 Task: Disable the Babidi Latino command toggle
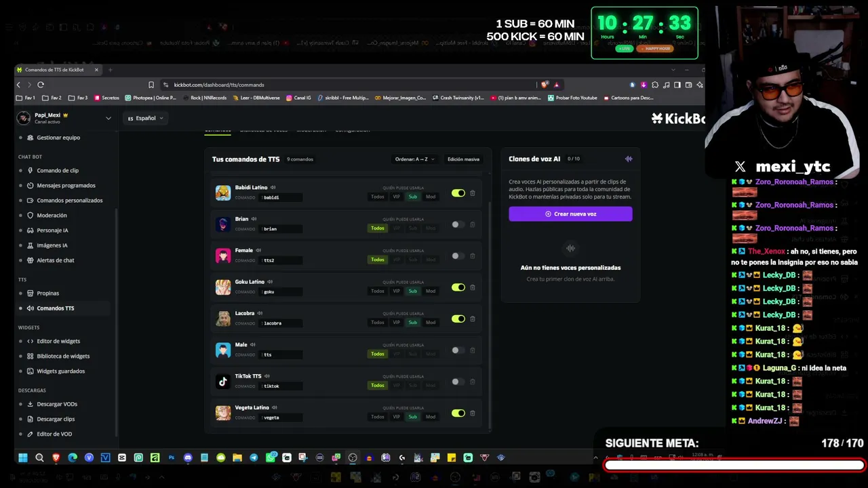click(458, 193)
